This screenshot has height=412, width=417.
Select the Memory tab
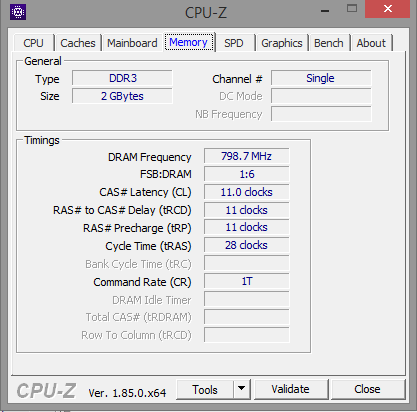coord(189,42)
